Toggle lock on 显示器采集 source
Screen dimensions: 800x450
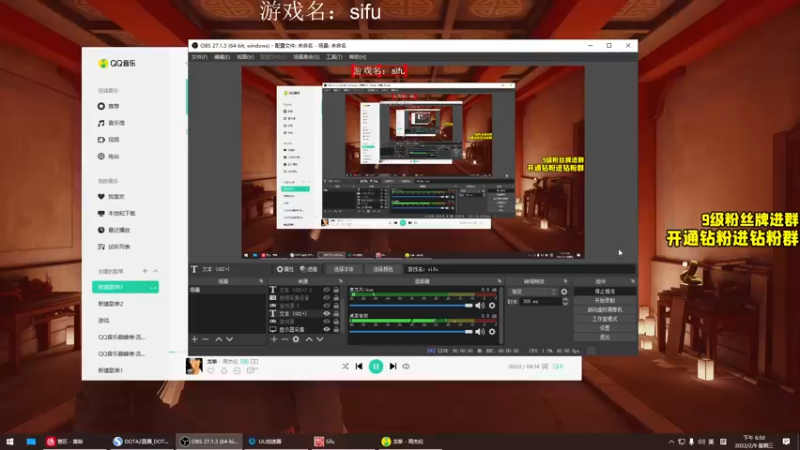(x=336, y=330)
